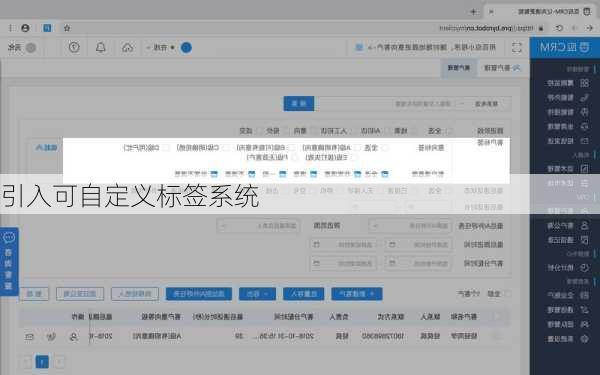Check 全选 in the 意向标签 row
This screenshot has width=600, height=375.
point(385,148)
